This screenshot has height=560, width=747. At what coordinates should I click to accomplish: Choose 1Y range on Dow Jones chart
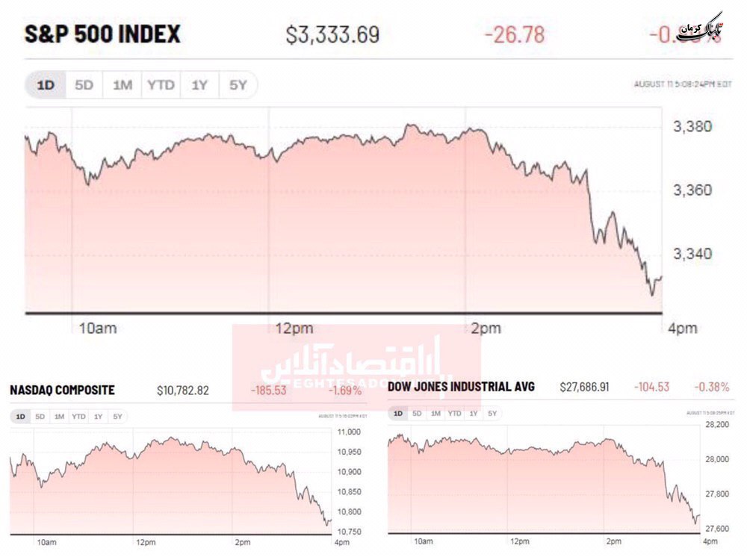[x=473, y=414]
